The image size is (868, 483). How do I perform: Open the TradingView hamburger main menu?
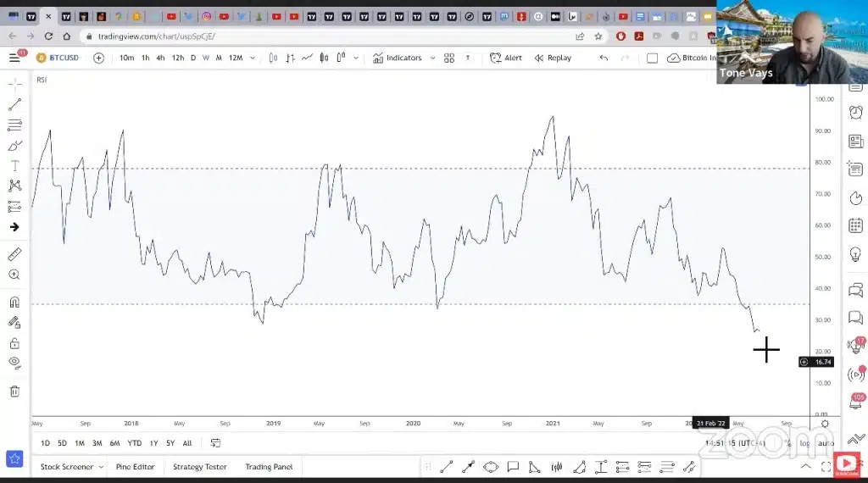[14, 58]
